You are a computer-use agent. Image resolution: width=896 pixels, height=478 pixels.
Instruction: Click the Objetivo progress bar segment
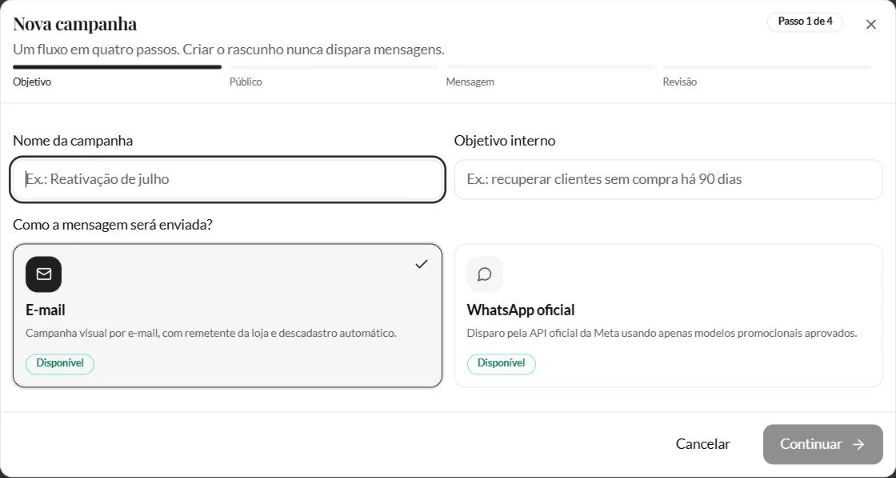click(x=117, y=67)
